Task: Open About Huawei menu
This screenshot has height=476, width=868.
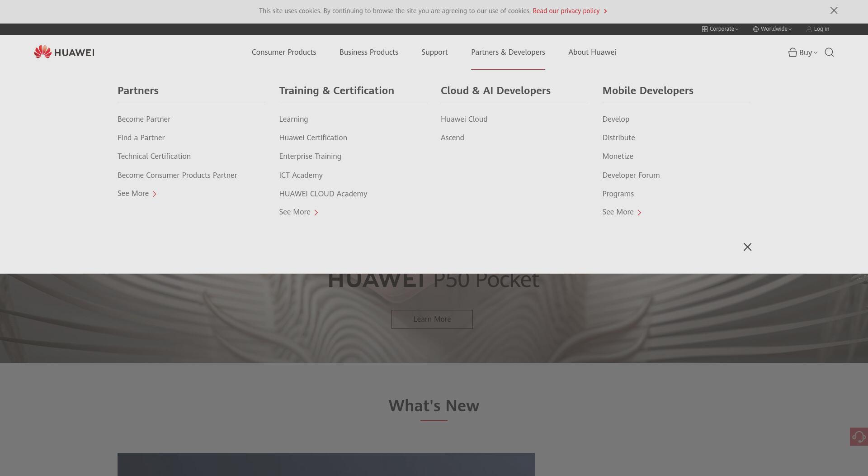Action: click(592, 52)
